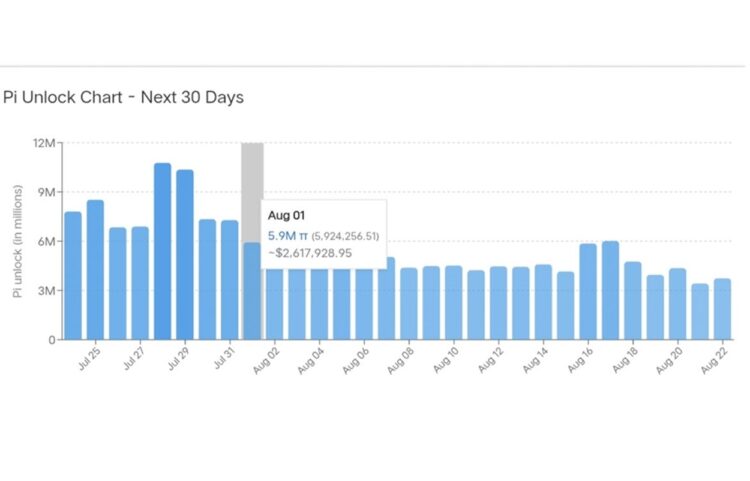Select the Aug 08 bar
This screenshot has height=481, width=750.
pos(409,304)
